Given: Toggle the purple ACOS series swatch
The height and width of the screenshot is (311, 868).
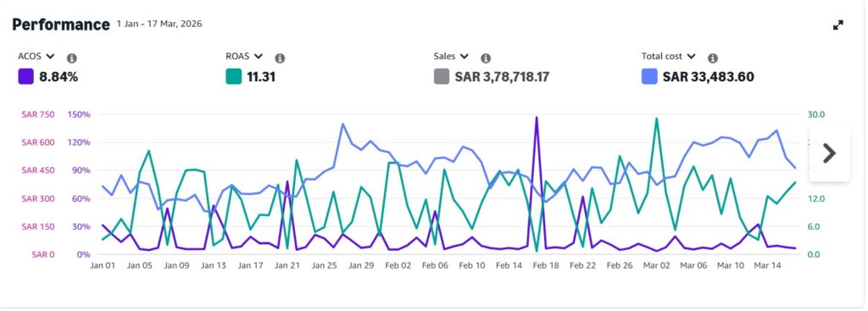Looking at the screenshot, I should click(x=25, y=76).
